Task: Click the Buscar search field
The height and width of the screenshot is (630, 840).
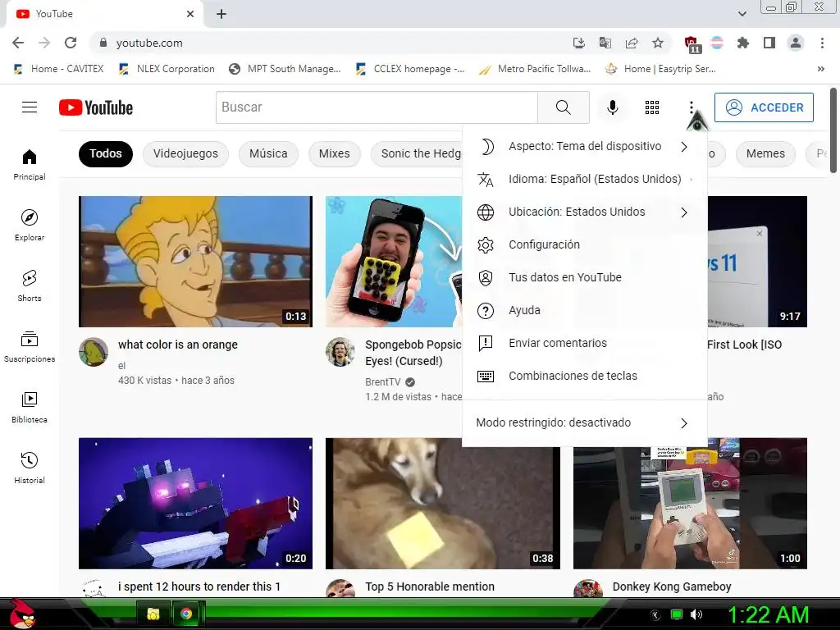Action: [x=377, y=107]
